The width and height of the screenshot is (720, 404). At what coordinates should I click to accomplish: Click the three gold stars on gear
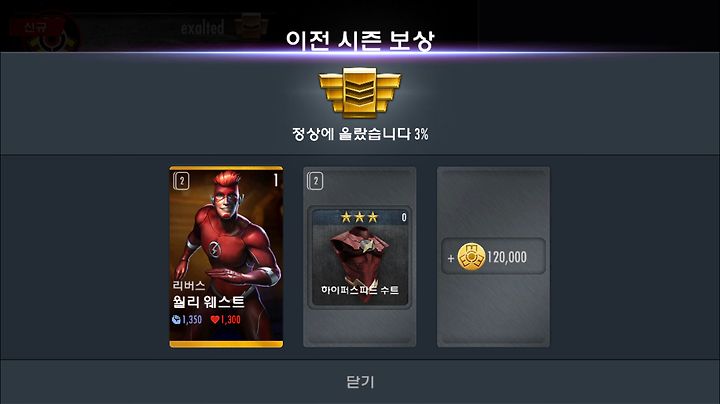click(x=360, y=217)
